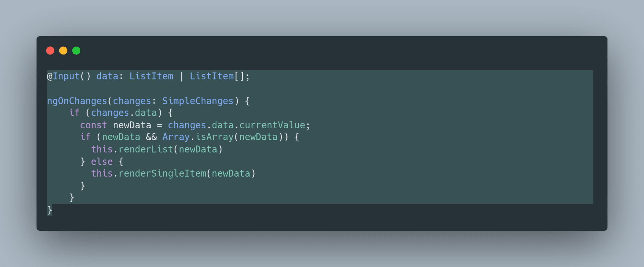Image resolution: width=644 pixels, height=267 pixels.
Task: Click the currentValue property
Action: point(272,125)
